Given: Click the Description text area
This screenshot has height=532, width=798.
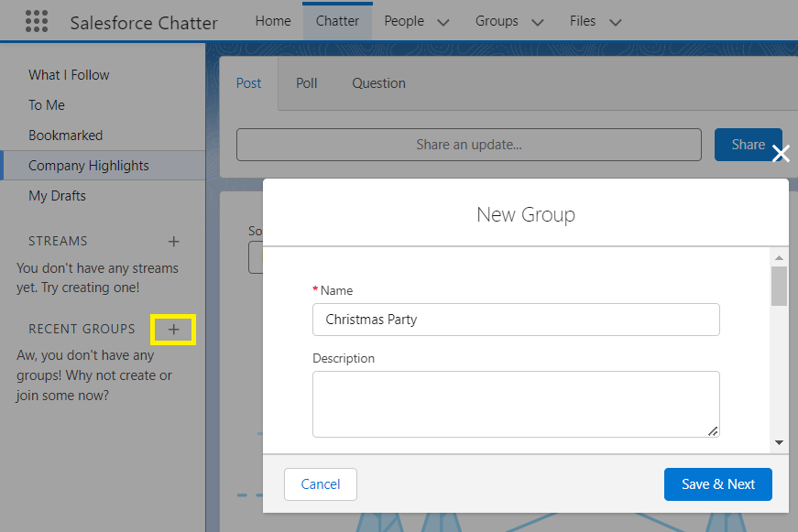Looking at the screenshot, I should [x=516, y=404].
